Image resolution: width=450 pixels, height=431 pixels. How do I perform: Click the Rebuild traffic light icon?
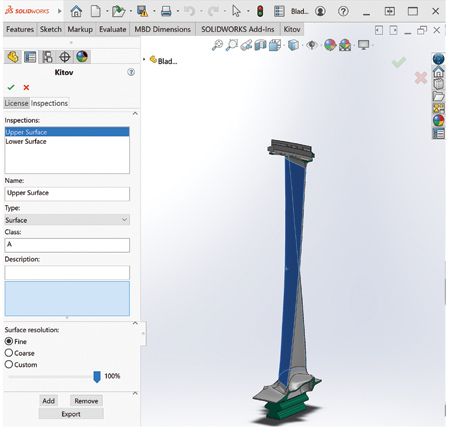coord(260,11)
